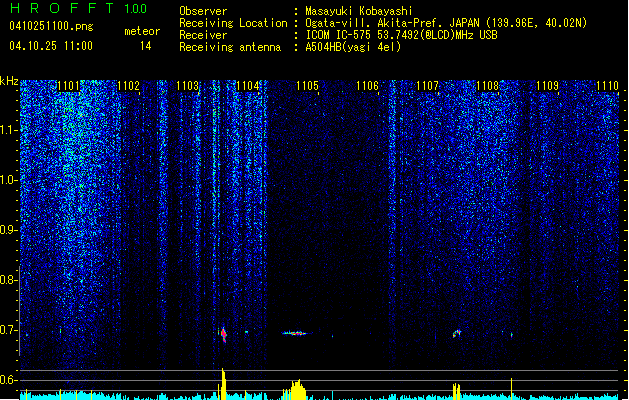Click the Receiver field label
Image resolution: width=629 pixels, height=400 pixels.
click(x=203, y=35)
